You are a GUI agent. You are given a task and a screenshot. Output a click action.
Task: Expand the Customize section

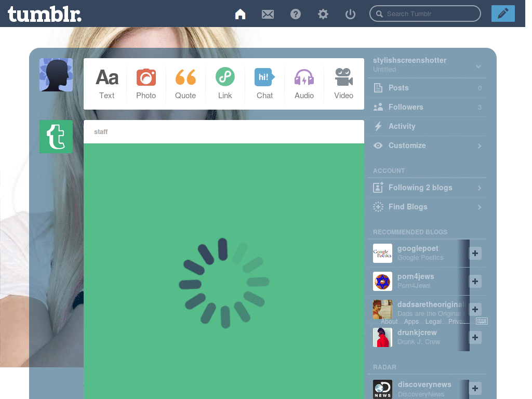click(427, 145)
